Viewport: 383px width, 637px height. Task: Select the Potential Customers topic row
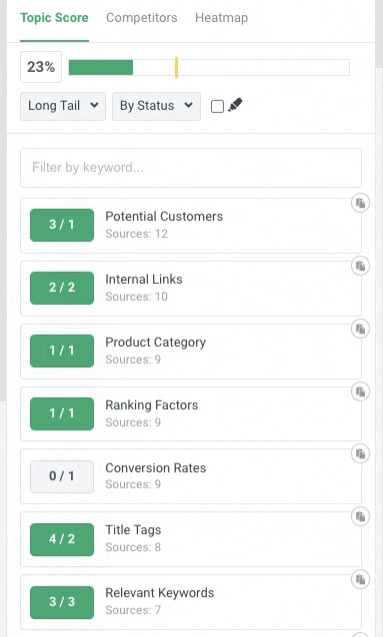(191, 225)
